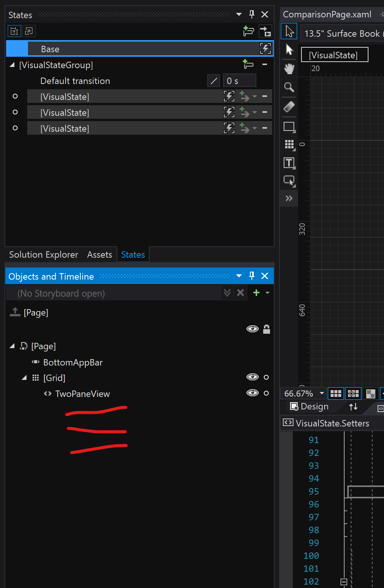
Task: Edit triggers of first VisualState
Action: pyautogui.click(x=229, y=96)
